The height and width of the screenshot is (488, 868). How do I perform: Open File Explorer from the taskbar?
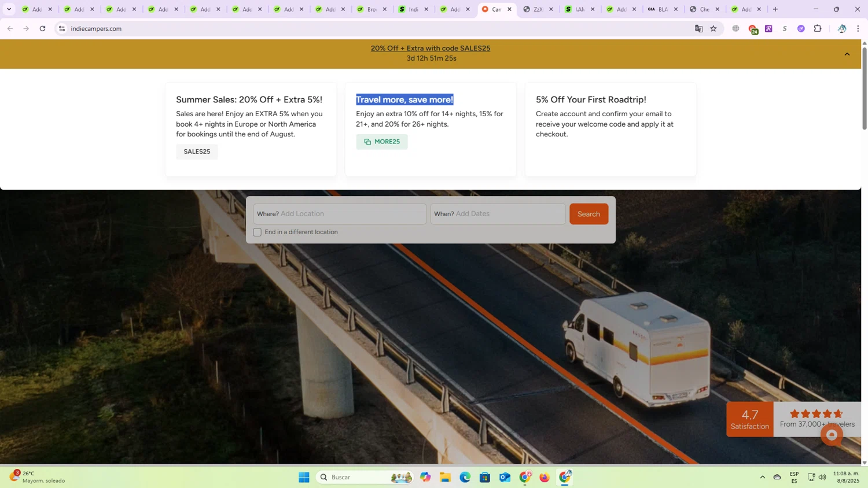tap(445, 477)
